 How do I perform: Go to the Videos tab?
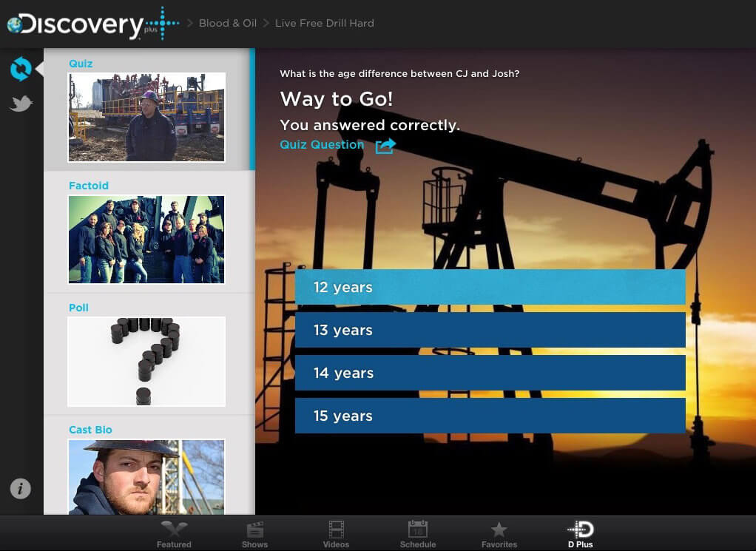(337, 534)
